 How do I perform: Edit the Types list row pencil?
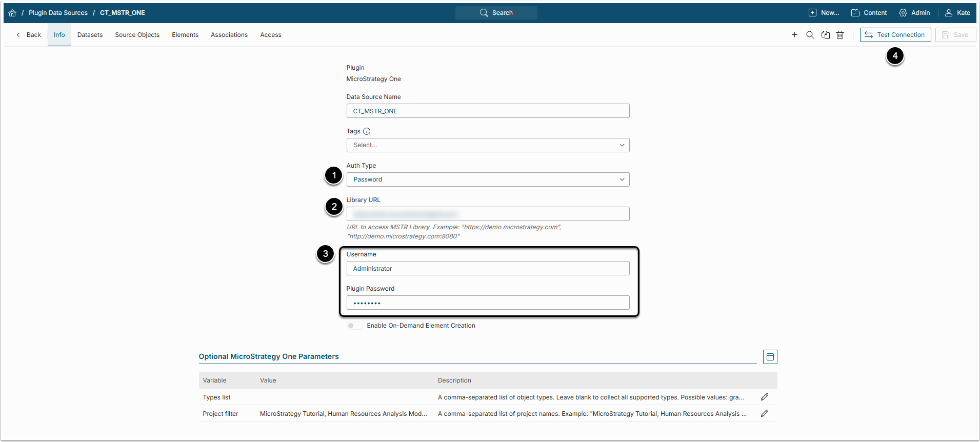click(764, 397)
